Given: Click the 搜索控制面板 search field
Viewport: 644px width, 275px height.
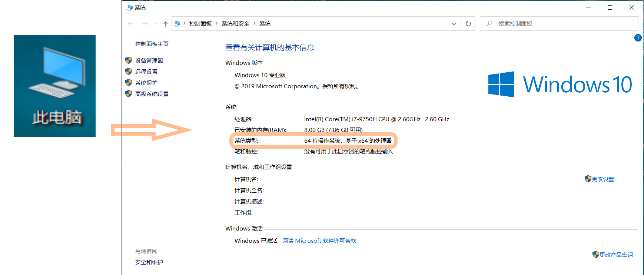Looking at the screenshot, I should [x=559, y=23].
